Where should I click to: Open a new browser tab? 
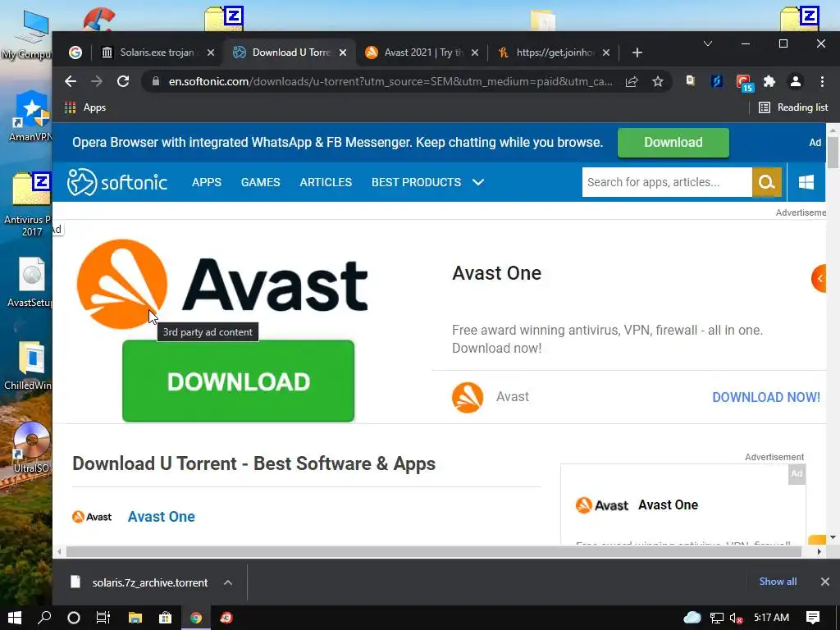[x=637, y=52]
